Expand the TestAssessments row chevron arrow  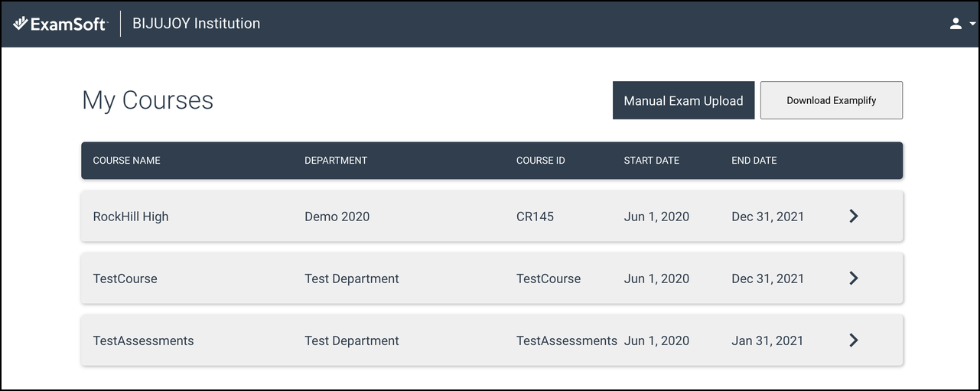click(854, 340)
